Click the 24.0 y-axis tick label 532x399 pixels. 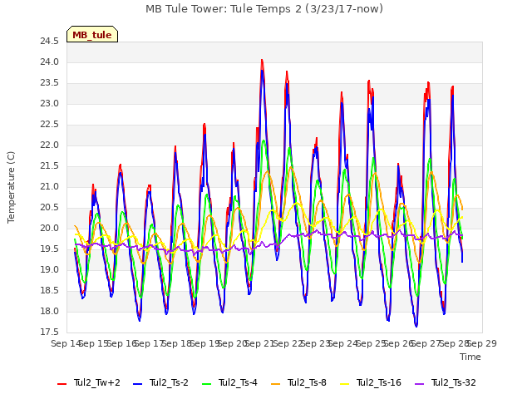[x=50, y=62]
